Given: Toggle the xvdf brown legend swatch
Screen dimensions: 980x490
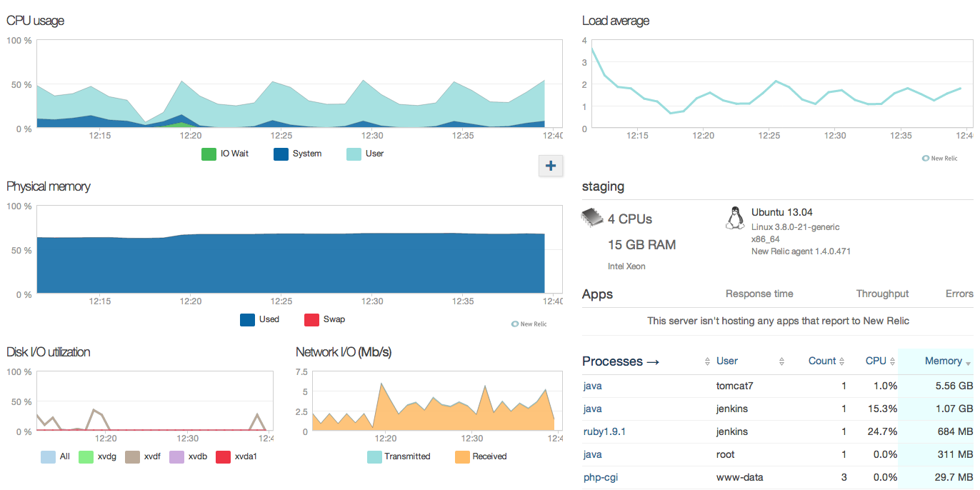Looking at the screenshot, I should [x=132, y=456].
